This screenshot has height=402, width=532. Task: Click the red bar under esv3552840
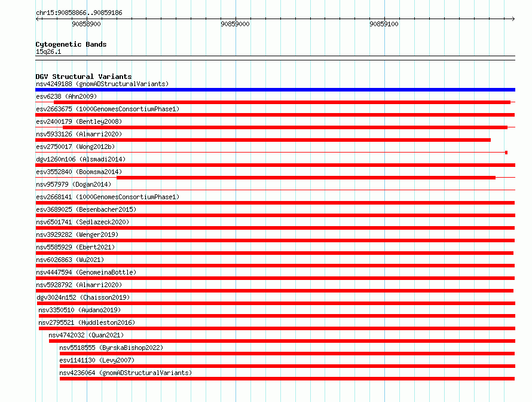306,178
